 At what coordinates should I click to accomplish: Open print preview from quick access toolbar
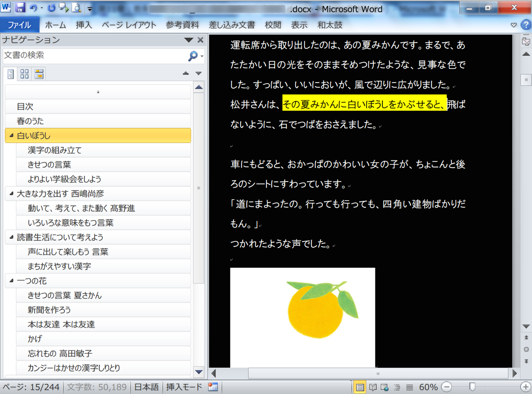pyautogui.click(x=76, y=8)
